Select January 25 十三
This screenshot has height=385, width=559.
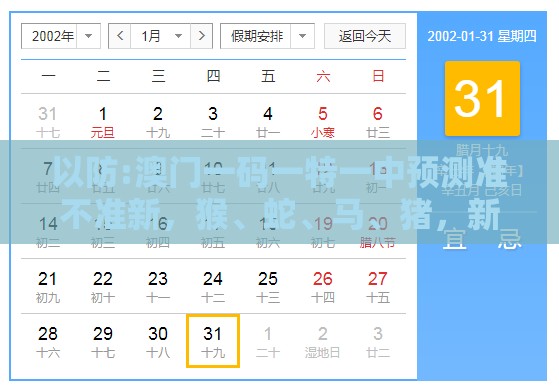pyautogui.click(x=268, y=287)
